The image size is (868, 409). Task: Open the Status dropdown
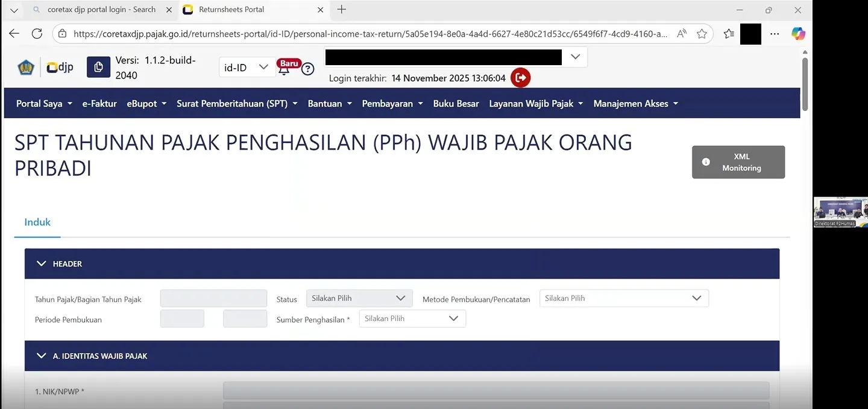click(359, 297)
